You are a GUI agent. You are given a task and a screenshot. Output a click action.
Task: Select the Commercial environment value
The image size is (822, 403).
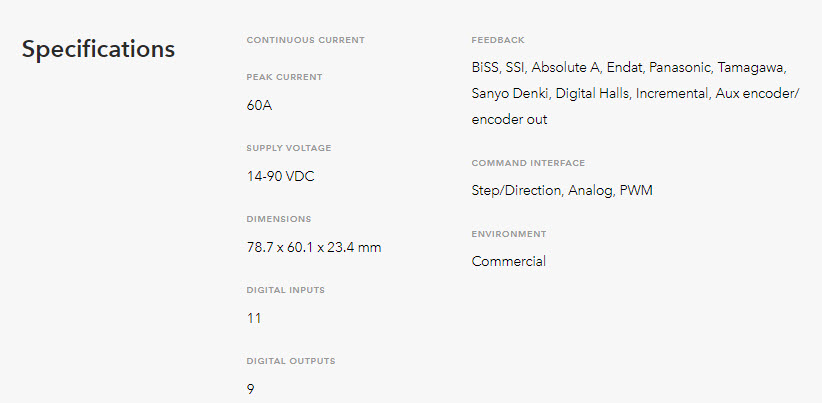point(509,261)
